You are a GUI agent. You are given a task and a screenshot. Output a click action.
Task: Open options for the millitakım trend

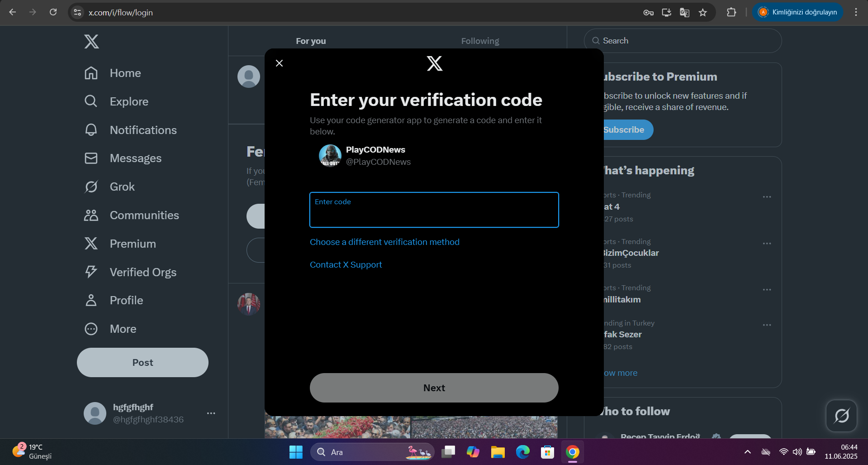(x=767, y=290)
